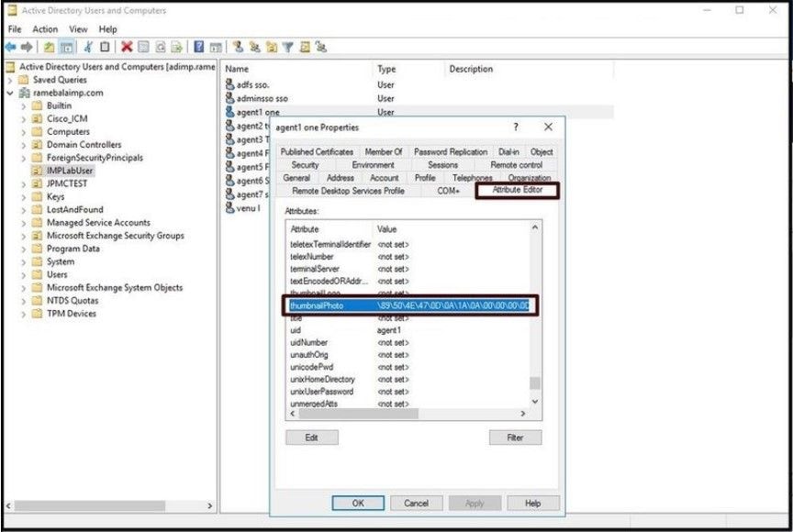Select agent1 one in user list
The image size is (793, 532).
click(258, 112)
